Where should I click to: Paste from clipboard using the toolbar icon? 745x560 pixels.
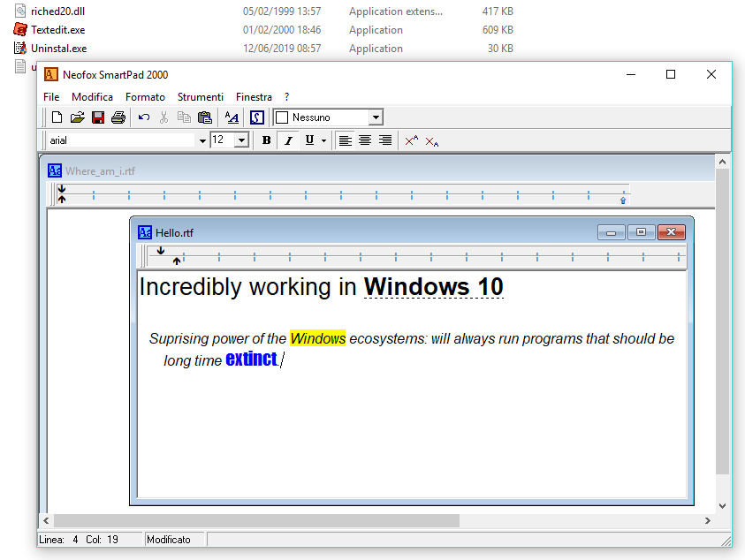(x=205, y=117)
